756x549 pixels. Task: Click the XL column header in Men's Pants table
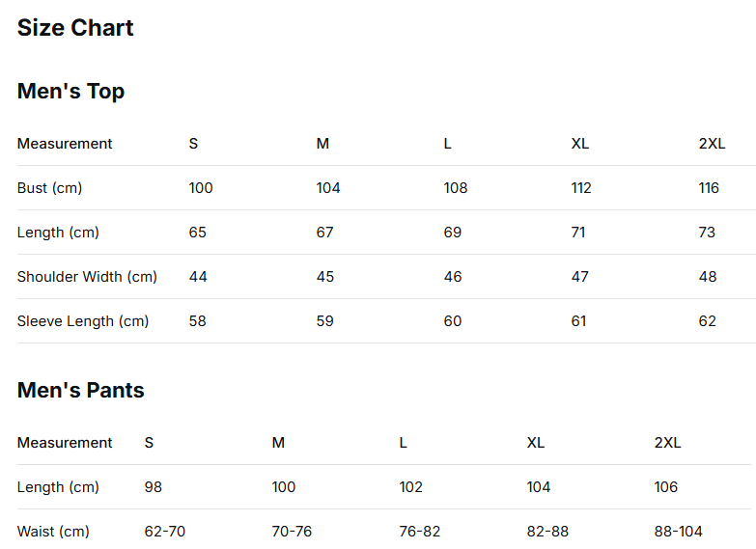pos(536,443)
